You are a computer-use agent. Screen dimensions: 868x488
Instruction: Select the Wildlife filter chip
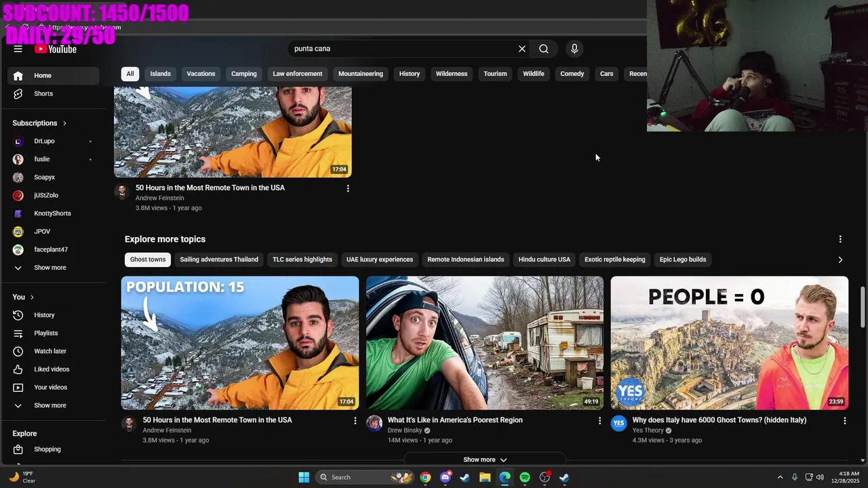pyautogui.click(x=534, y=74)
